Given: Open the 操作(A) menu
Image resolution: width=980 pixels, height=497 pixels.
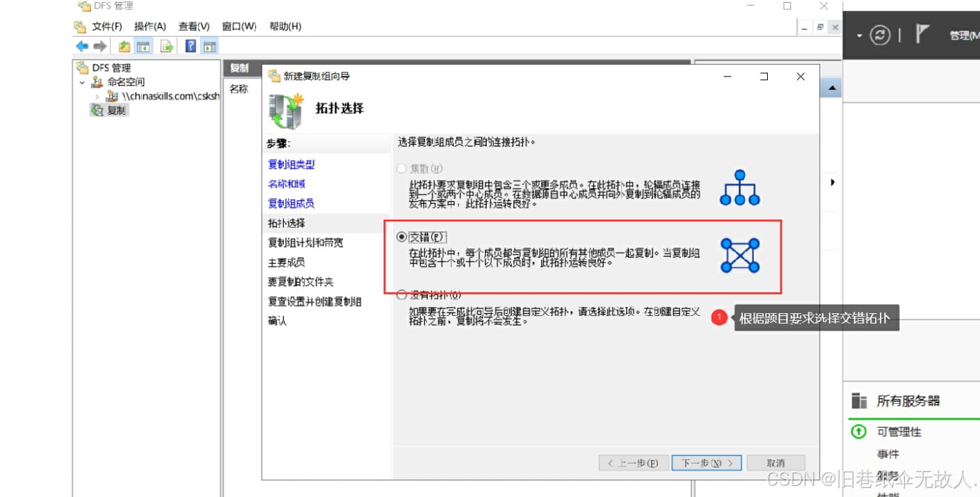Looking at the screenshot, I should click(150, 26).
